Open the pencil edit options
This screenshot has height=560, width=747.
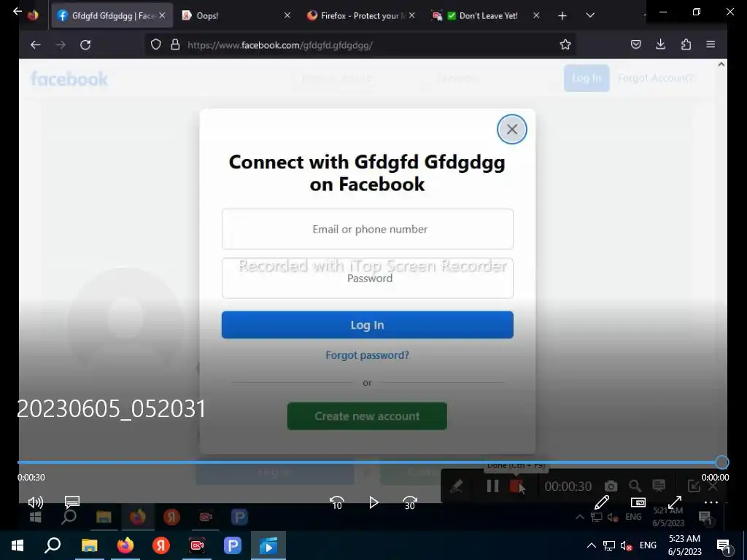tap(602, 502)
